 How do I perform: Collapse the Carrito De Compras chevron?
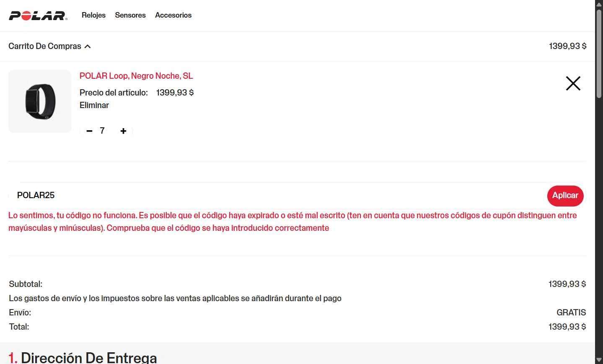point(88,46)
